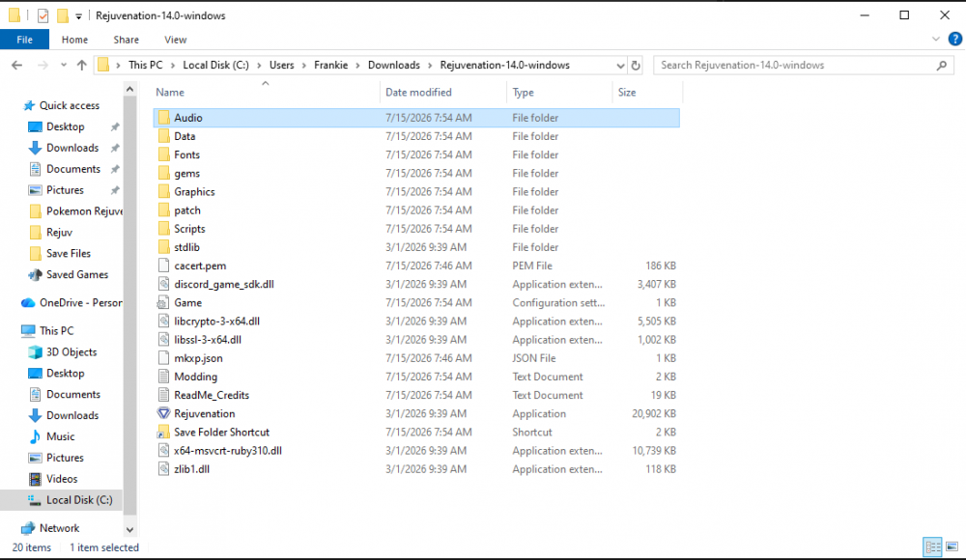Click the Modding text document icon
The image size is (966, 560).
coord(163,377)
